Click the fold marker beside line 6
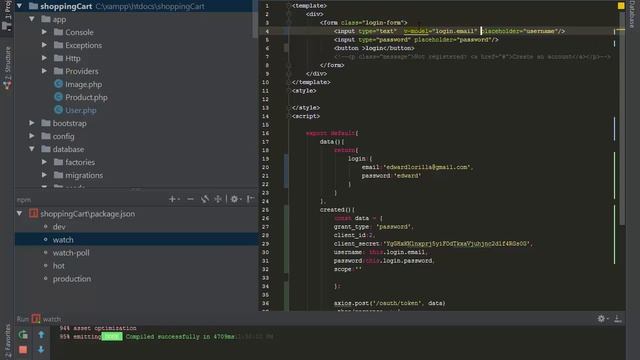Image resolution: width=640 pixels, height=360 pixels. [x=286, y=48]
